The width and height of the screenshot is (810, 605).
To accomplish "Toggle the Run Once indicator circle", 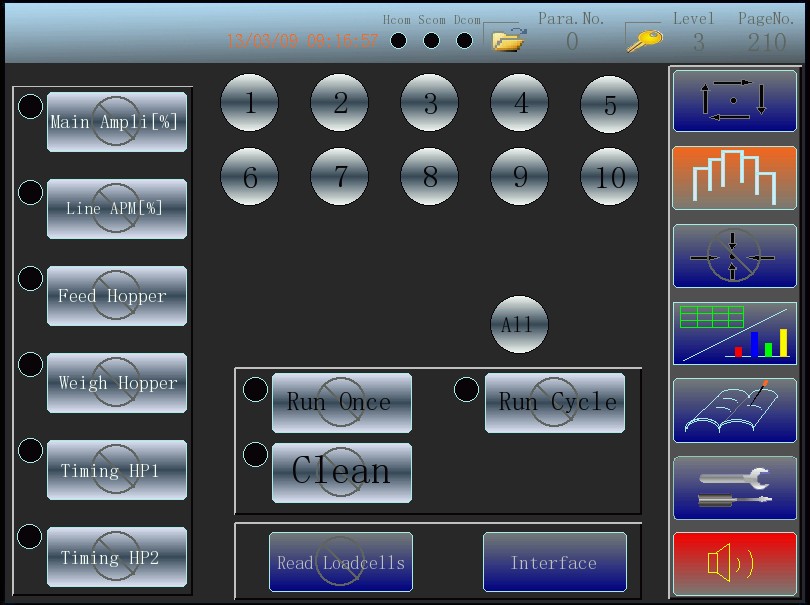I will (256, 389).
